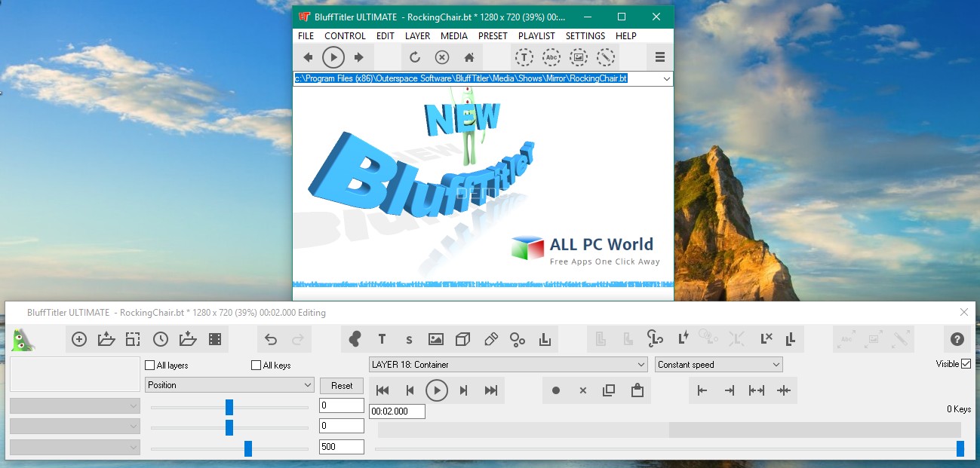The height and width of the screenshot is (468, 980).
Task: Click the circled X stop icon
Action: coord(442,57)
